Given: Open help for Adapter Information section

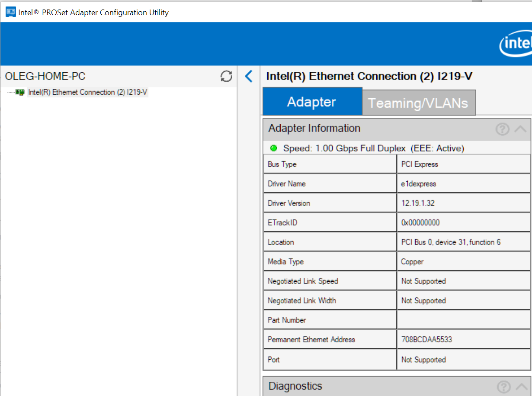Looking at the screenshot, I should 502,129.
